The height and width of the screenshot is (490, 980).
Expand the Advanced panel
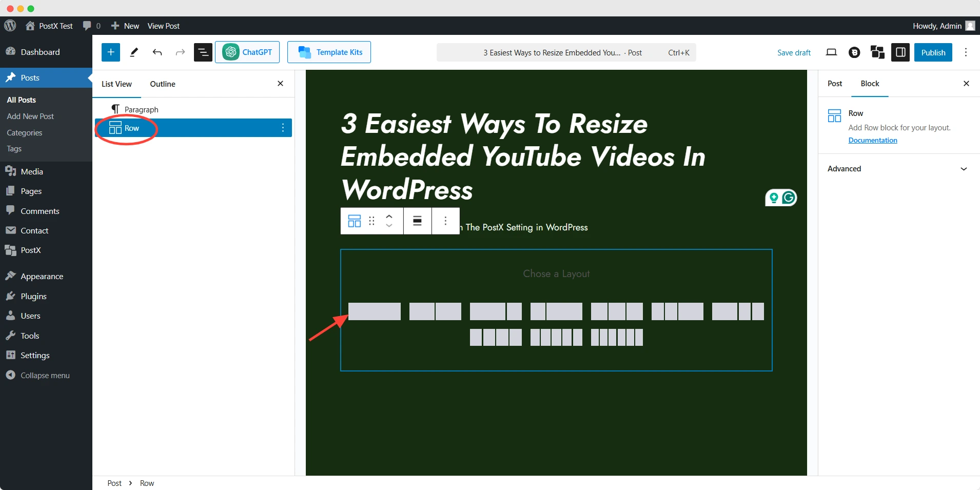coord(898,169)
